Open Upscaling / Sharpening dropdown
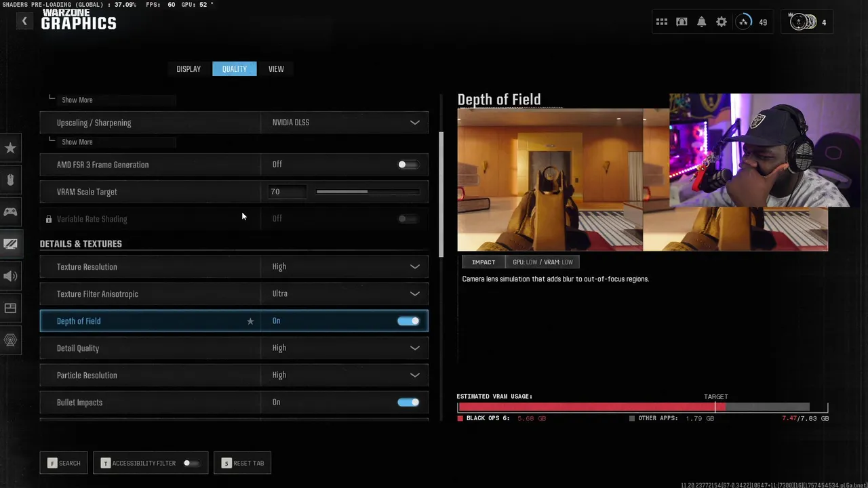 pyautogui.click(x=344, y=123)
